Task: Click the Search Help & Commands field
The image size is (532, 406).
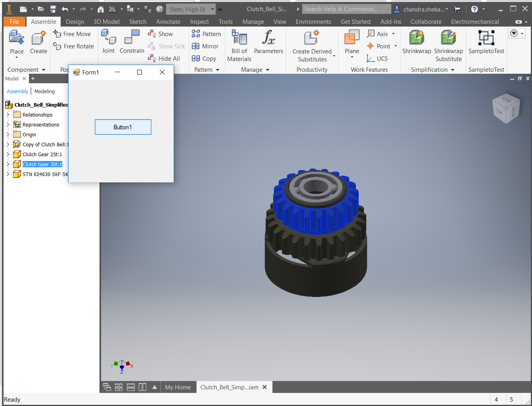Action: pyautogui.click(x=346, y=9)
